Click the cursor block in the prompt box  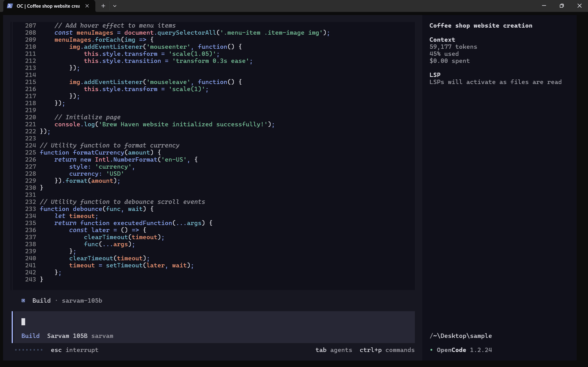(23, 322)
